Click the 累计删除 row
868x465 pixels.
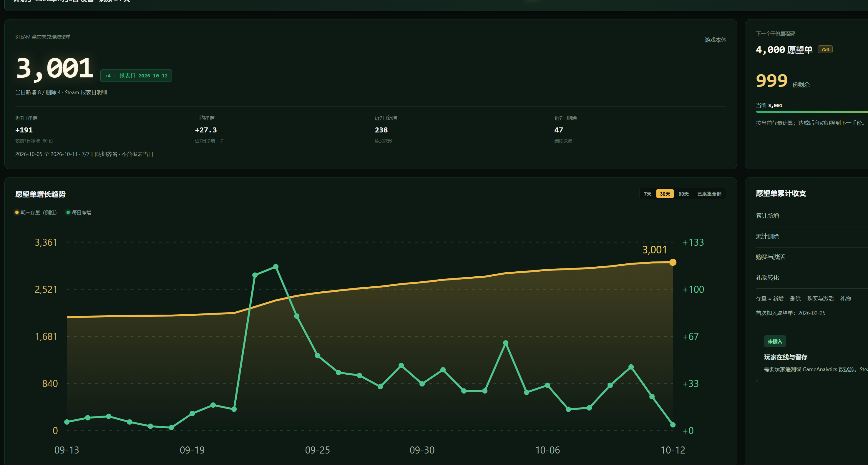click(x=812, y=236)
